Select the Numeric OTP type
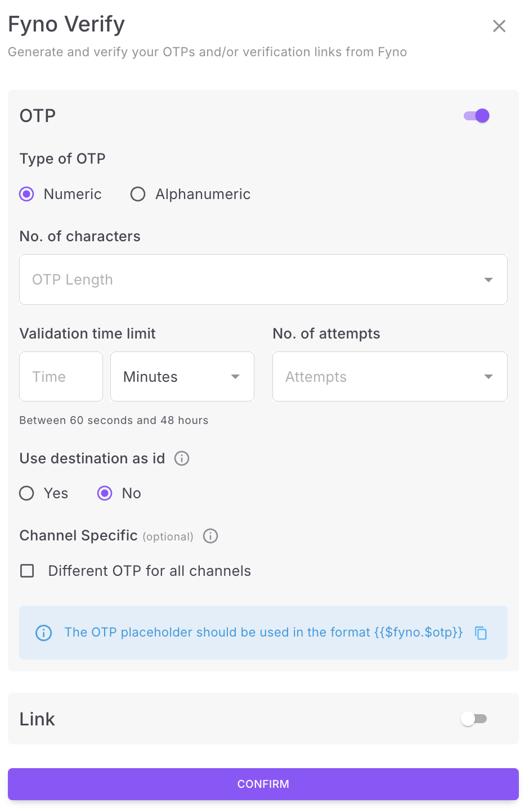 [26, 194]
